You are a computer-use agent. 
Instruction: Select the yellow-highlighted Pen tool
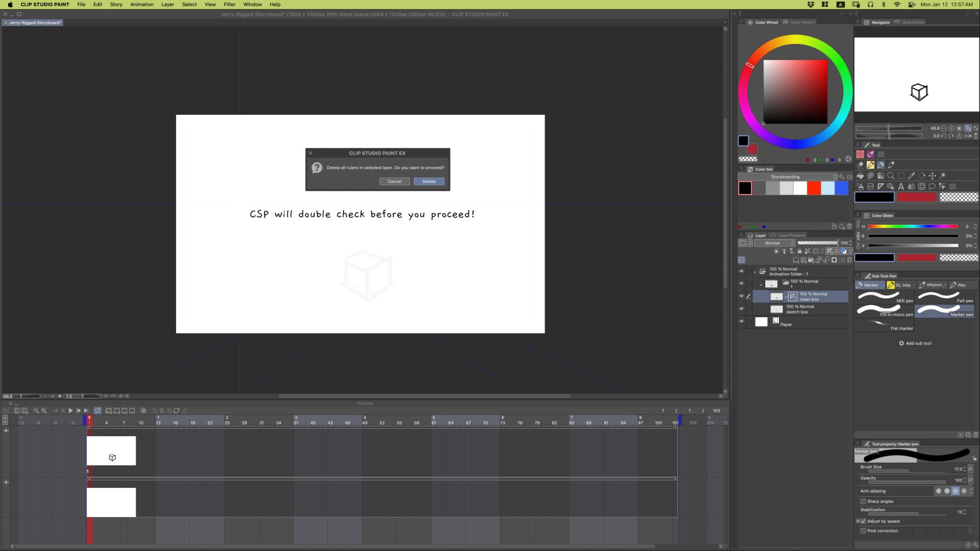pyautogui.click(x=870, y=165)
